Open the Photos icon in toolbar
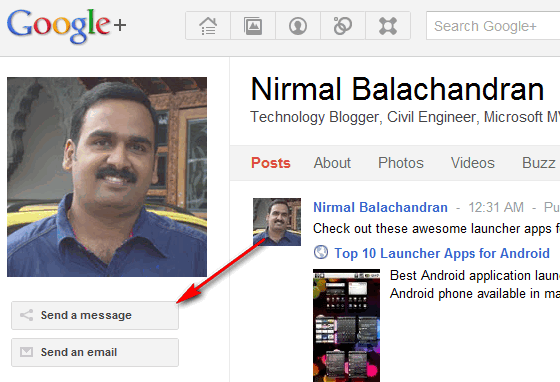 (x=253, y=26)
